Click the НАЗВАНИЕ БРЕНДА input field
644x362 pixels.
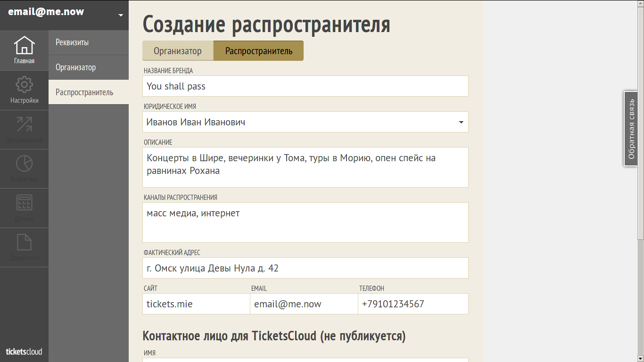click(x=305, y=86)
